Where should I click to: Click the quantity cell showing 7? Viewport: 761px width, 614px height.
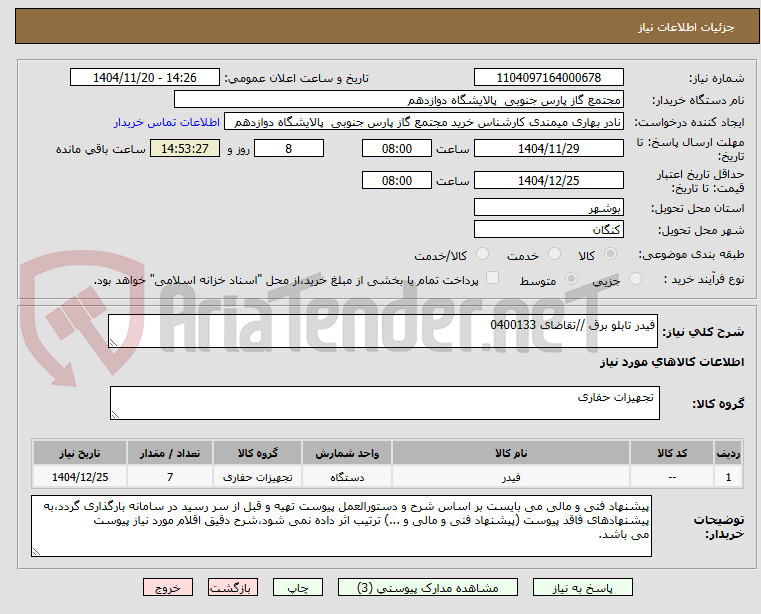pos(170,477)
